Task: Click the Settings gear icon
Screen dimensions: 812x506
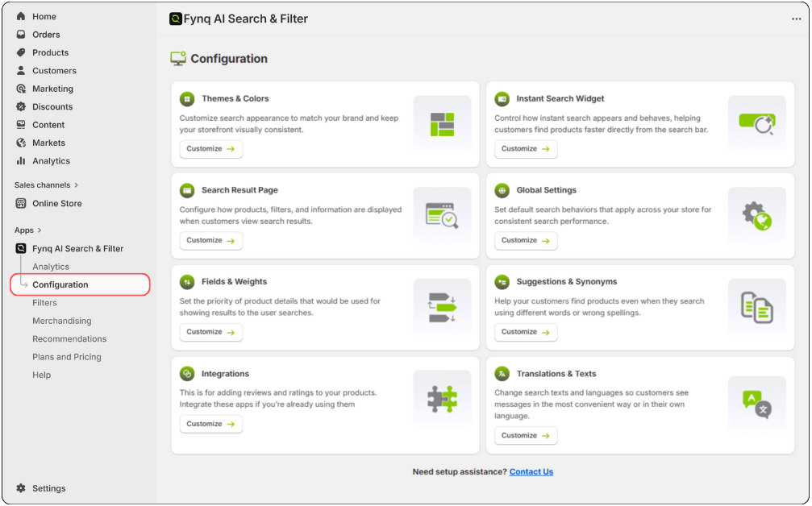Action: click(x=21, y=488)
